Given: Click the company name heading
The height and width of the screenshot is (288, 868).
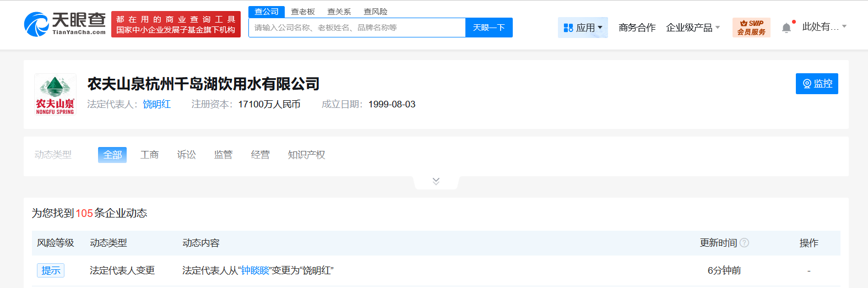Looking at the screenshot, I should 204,84.
